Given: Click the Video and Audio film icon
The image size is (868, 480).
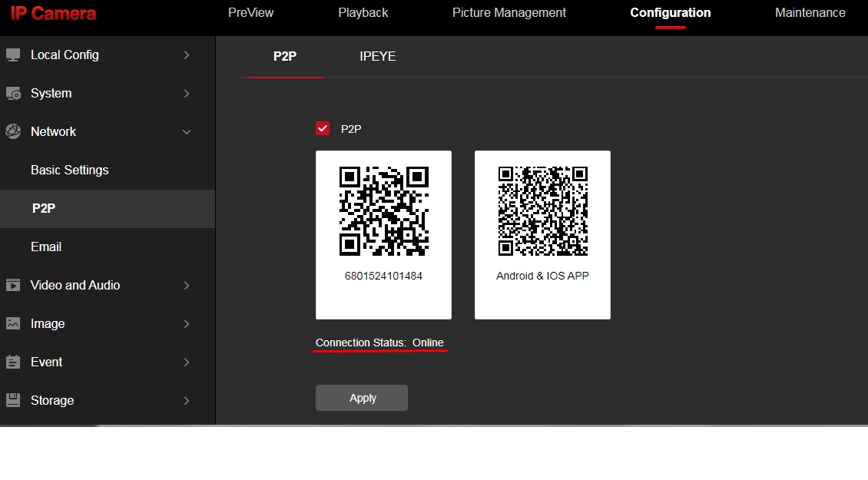Looking at the screenshot, I should 13,285.
